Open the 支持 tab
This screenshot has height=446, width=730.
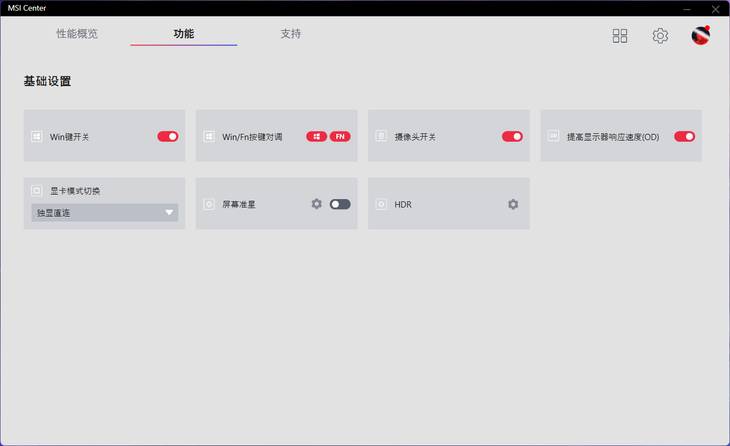tap(291, 34)
